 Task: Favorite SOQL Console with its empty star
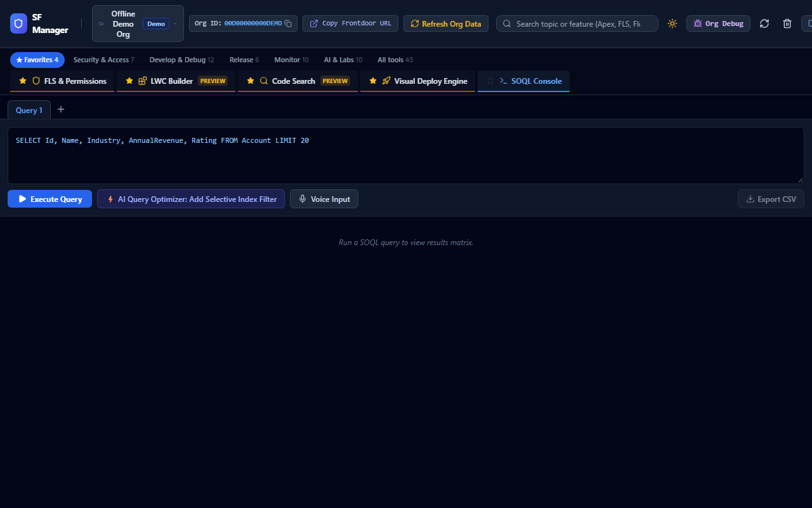(490, 81)
